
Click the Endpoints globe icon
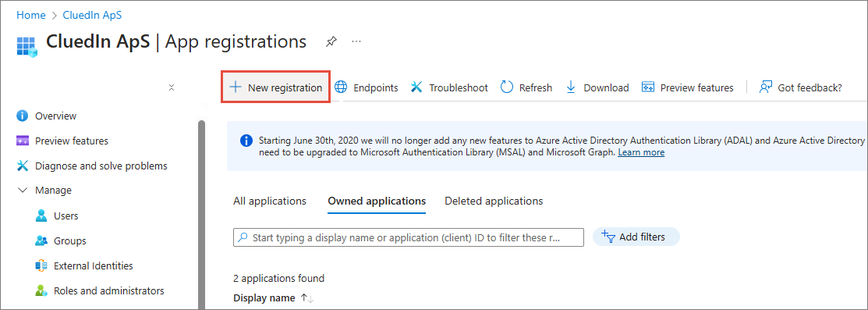click(342, 87)
